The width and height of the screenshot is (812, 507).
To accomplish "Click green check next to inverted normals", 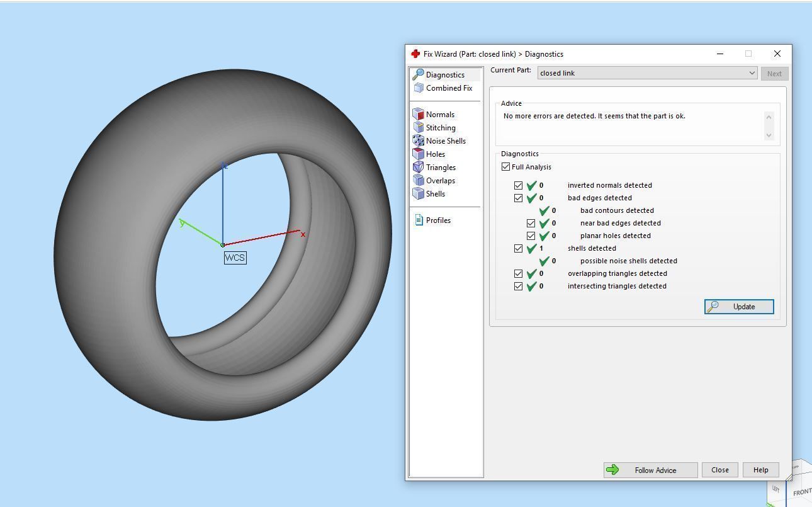I will 532,185.
